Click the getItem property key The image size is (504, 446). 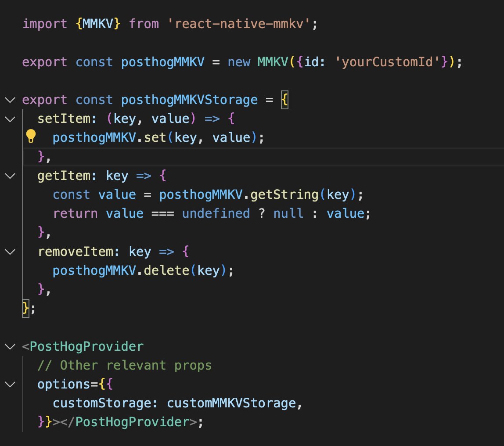tap(64, 176)
